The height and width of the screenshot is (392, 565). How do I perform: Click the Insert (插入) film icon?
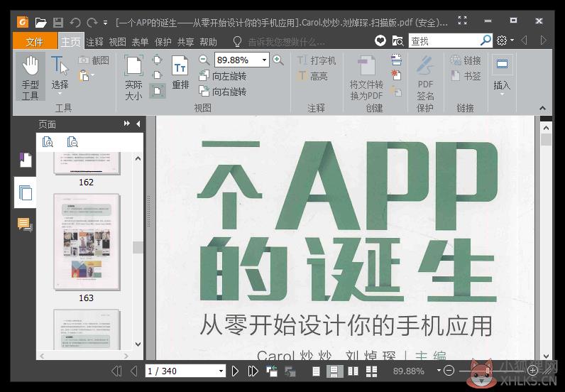click(x=502, y=64)
